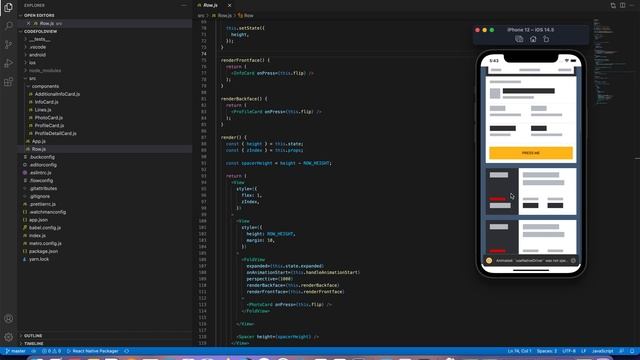Open .editorconfig file
The width and height of the screenshot is (640, 360).
[43, 165]
